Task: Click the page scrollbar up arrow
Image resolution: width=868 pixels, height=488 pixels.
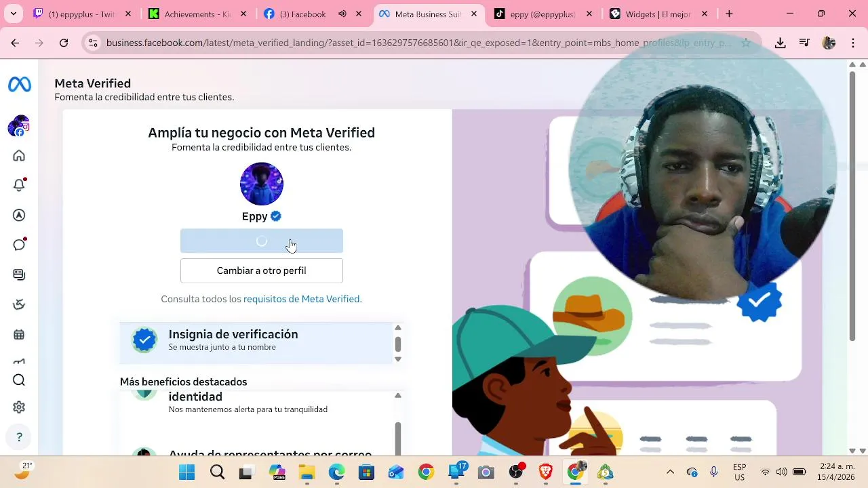Action: [852, 64]
